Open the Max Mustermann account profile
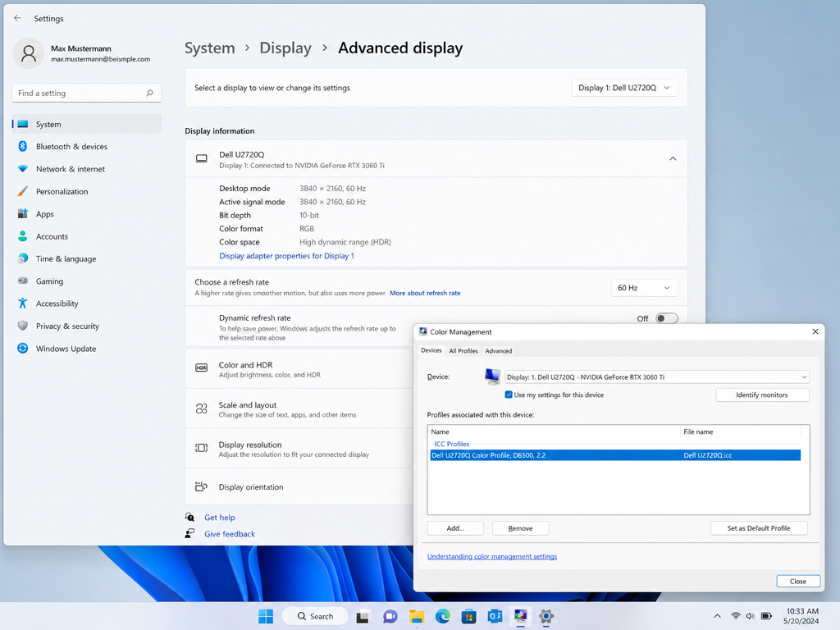840x630 pixels. click(81, 53)
